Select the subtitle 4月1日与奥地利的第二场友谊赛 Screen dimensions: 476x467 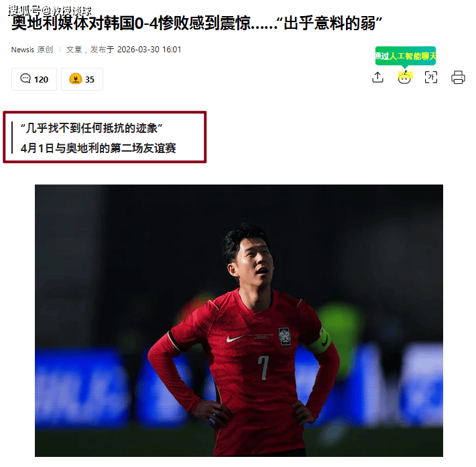point(99,148)
